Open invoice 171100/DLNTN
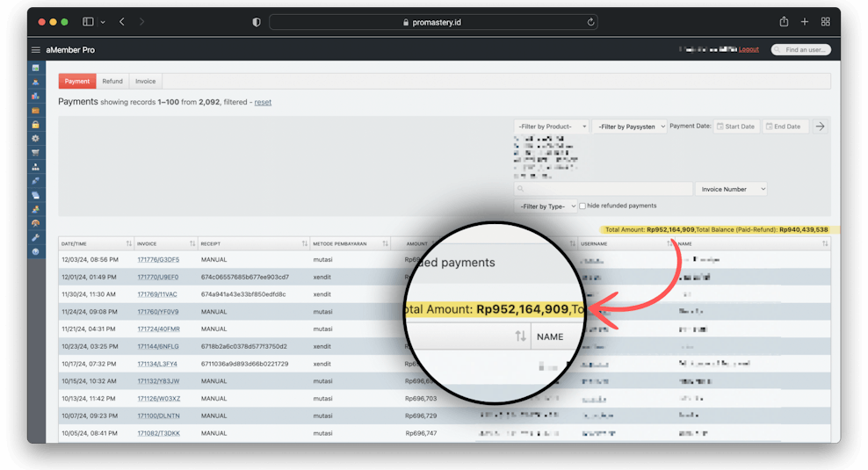868x470 pixels. coord(158,416)
